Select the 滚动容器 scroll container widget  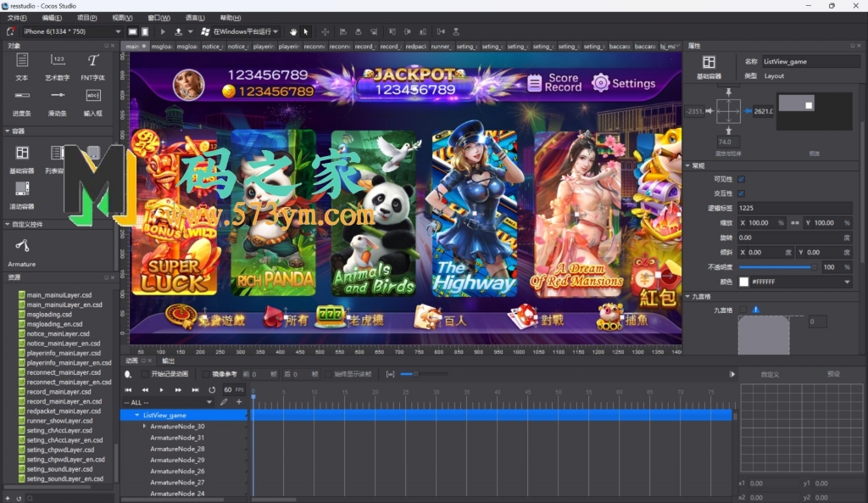(x=21, y=195)
